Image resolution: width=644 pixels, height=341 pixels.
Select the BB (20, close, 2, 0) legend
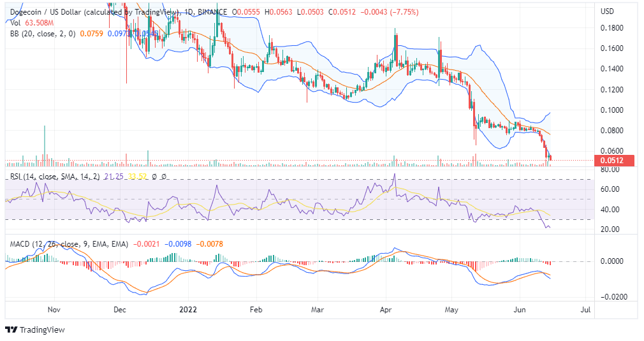[43, 34]
